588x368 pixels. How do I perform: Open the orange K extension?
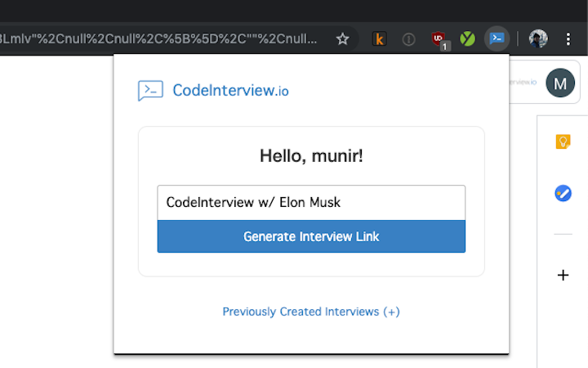tap(379, 38)
